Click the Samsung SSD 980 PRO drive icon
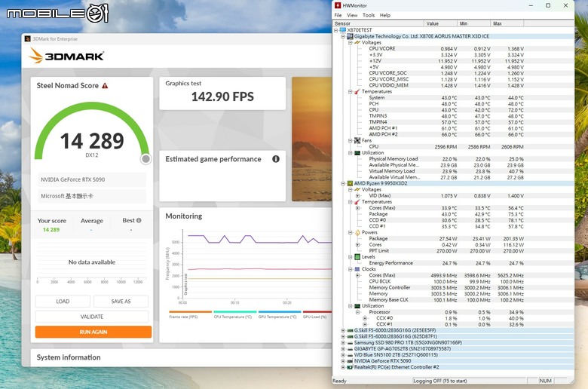This screenshot has width=588, height=389. point(350,343)
